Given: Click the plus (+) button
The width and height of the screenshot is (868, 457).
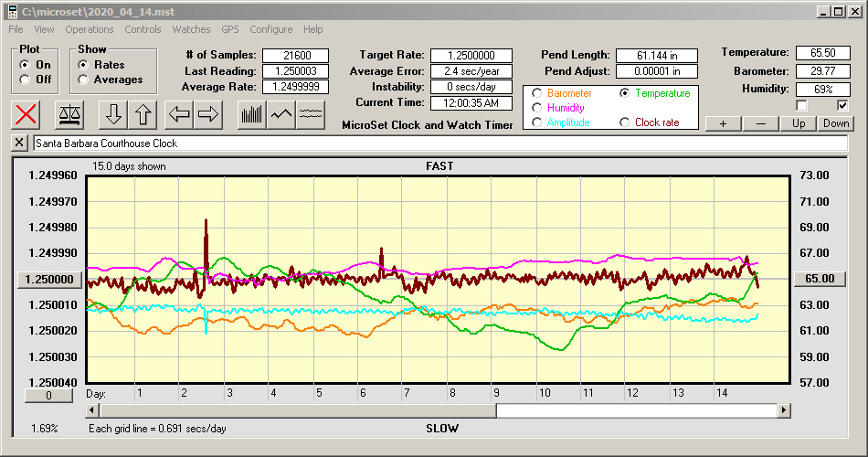Looking at the screenshot, I should pos(723,123).
